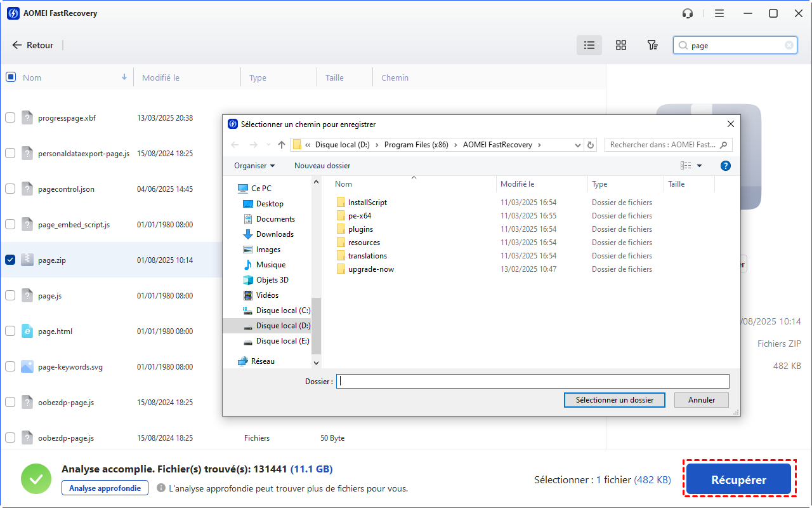The height and width of the screenshot is (508, 812).
Task: Toggle the select-all checkbox beside Nom
Action: coord(10,77)
